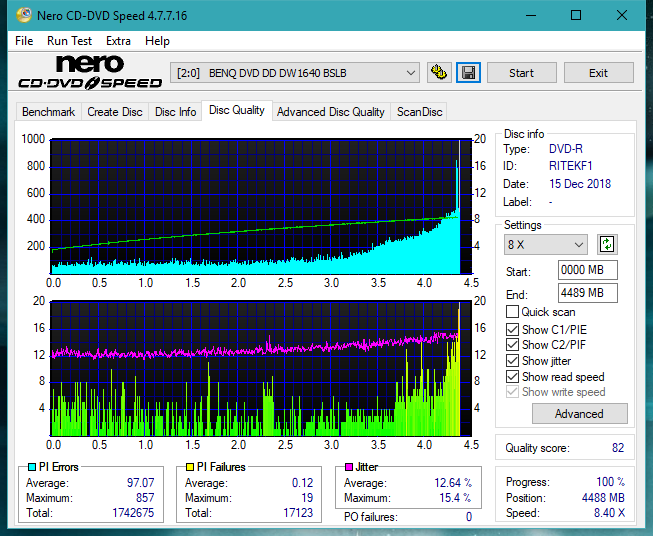Click the PI Failures maximum 19
Screen dimensions: 653x536
[307, 498]
